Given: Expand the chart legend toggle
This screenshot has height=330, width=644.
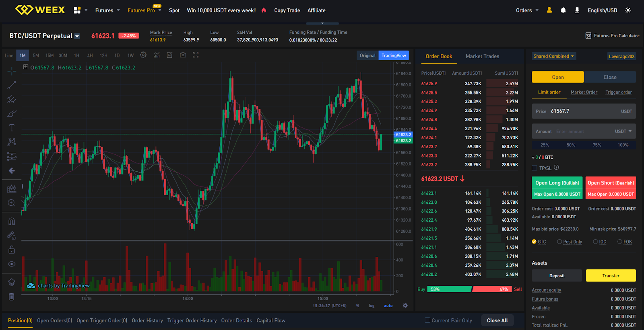Looking at the screenshot, I should pyautogui.click(x=26, y=67).
